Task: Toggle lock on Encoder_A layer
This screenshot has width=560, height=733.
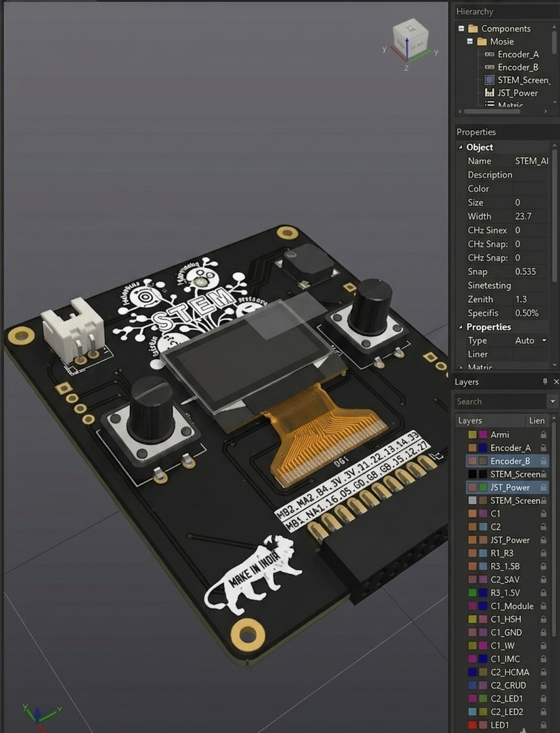Action: 543,448
